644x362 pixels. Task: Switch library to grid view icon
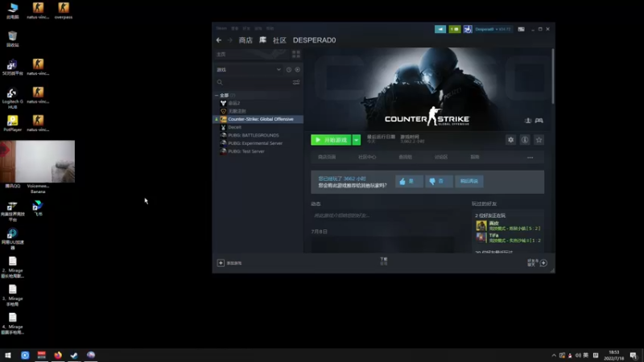(x=295, y=54)
